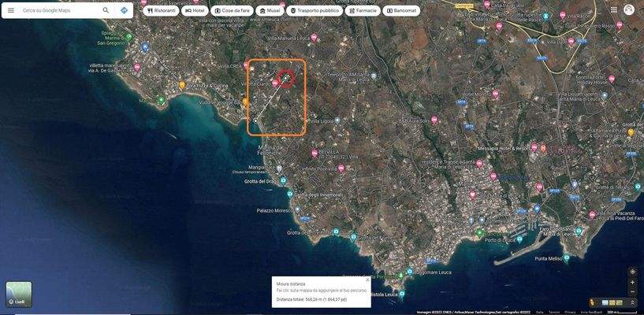
Task: Filter by Ristoranti category
Action: [x=162, y=10]
